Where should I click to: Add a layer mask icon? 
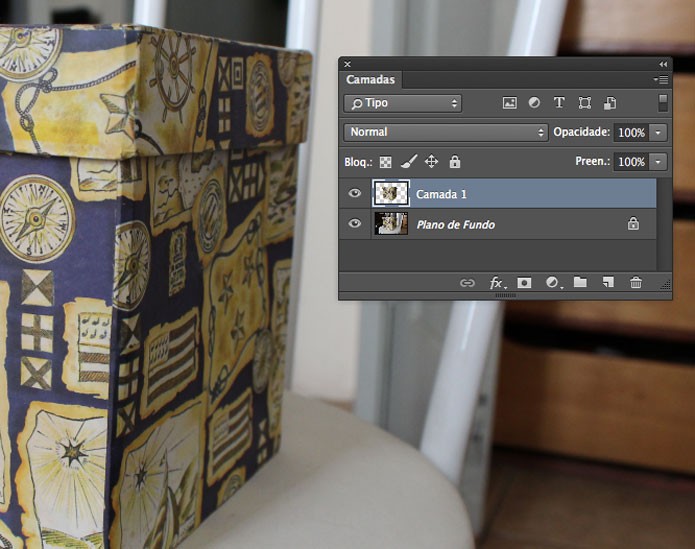tap(524, 283)
